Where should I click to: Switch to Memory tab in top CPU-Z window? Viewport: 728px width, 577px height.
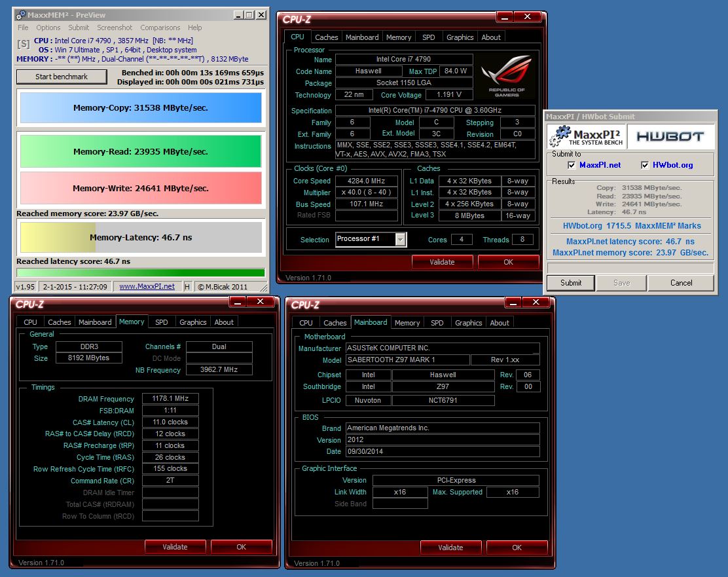tap(399, 37)
